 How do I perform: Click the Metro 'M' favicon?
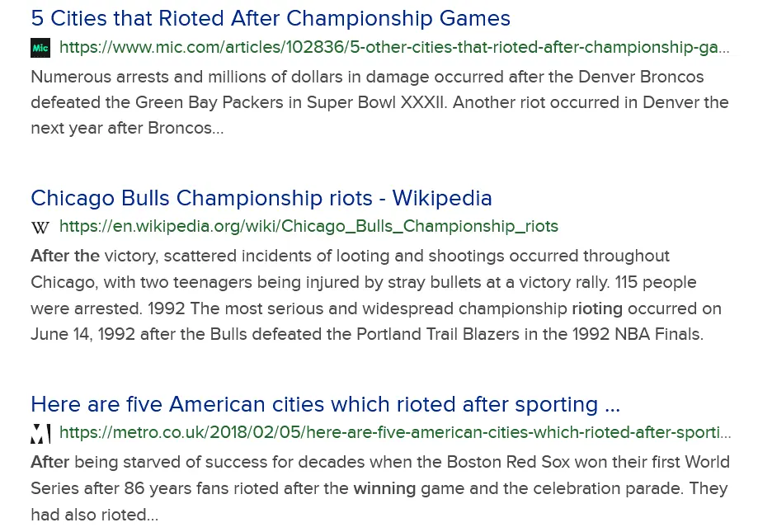[40, 433]
